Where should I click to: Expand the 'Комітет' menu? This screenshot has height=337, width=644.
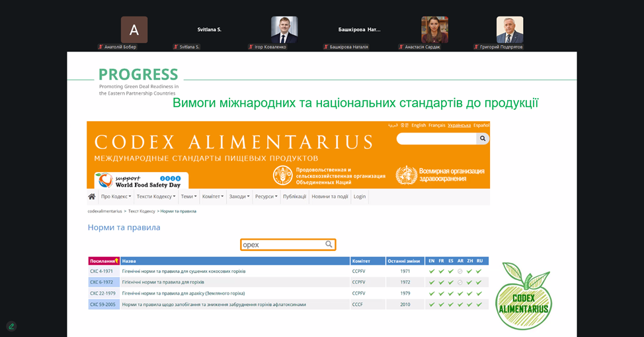pyautogui.click(x=213, y=197)
